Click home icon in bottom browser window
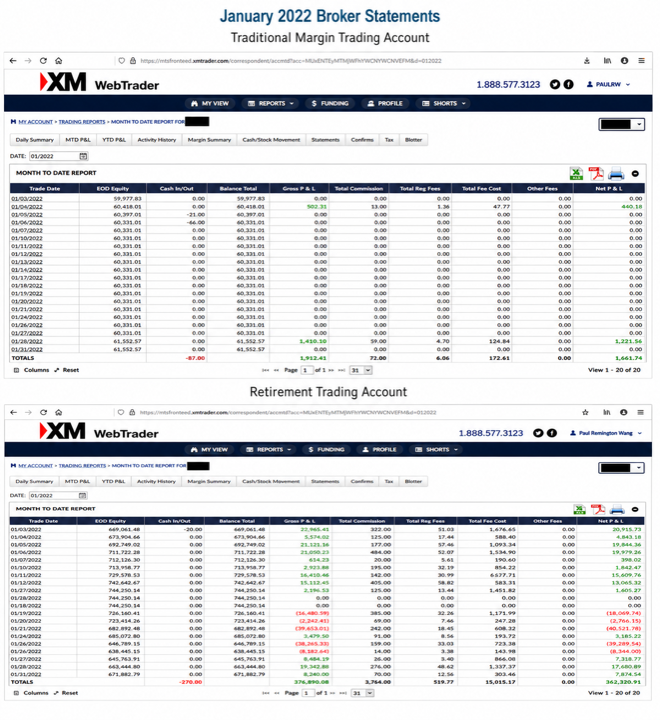 click(x=58, y=412)
